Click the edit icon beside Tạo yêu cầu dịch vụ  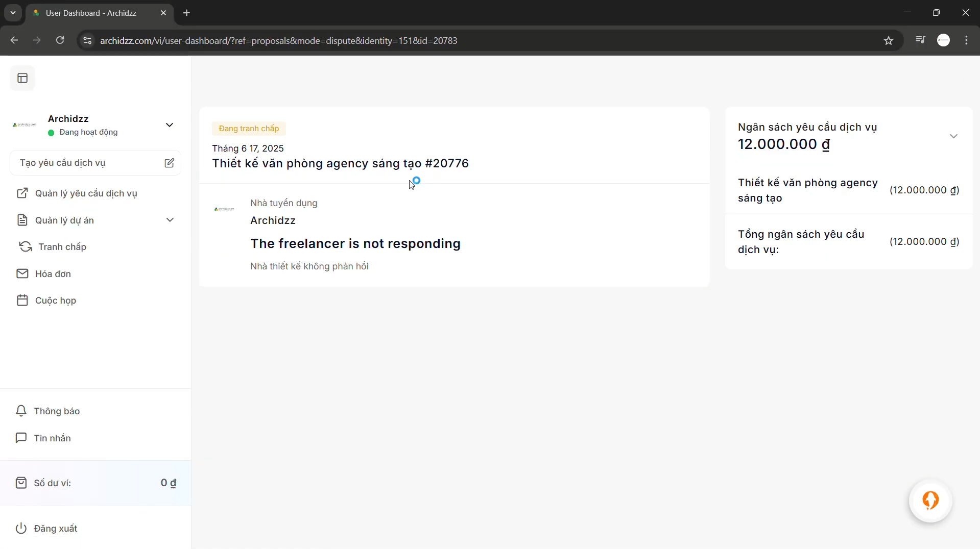(x=169, y=163)
